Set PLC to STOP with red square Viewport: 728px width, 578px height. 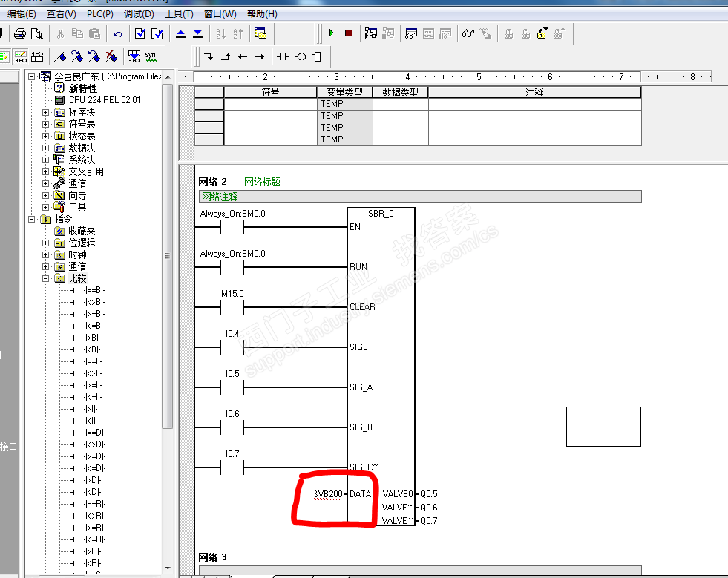click(x=348, y=33)
